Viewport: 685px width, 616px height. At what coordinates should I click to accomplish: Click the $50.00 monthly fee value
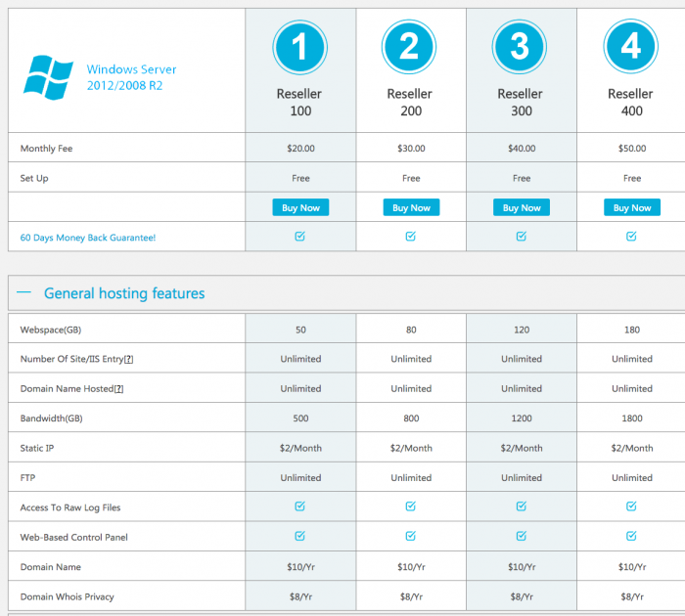click(x=632, y=149)
